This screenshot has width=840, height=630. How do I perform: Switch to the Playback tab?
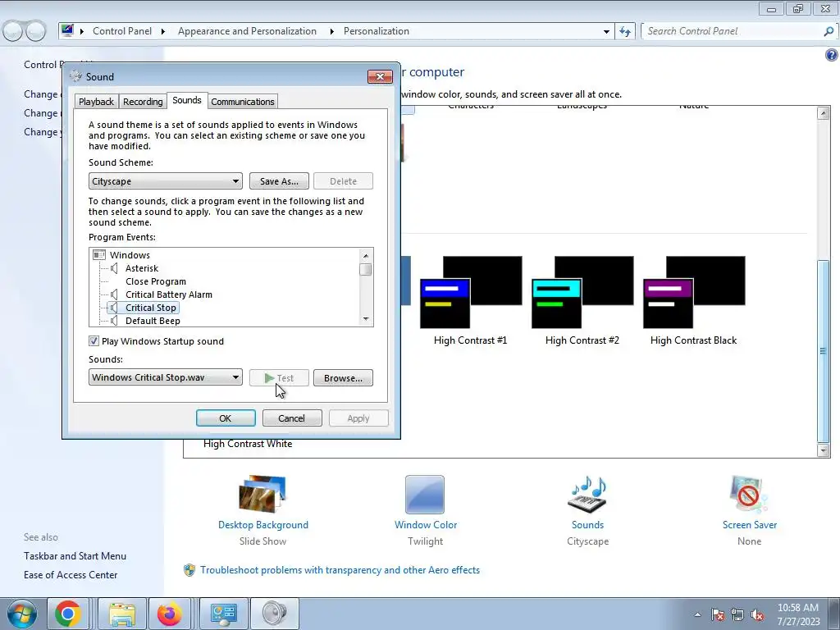[97, 102]
